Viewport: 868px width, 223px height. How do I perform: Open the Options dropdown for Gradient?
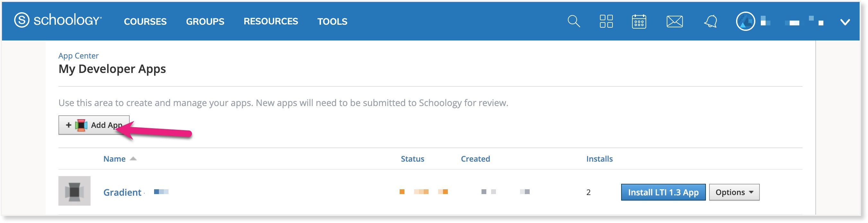pos(734,192)
